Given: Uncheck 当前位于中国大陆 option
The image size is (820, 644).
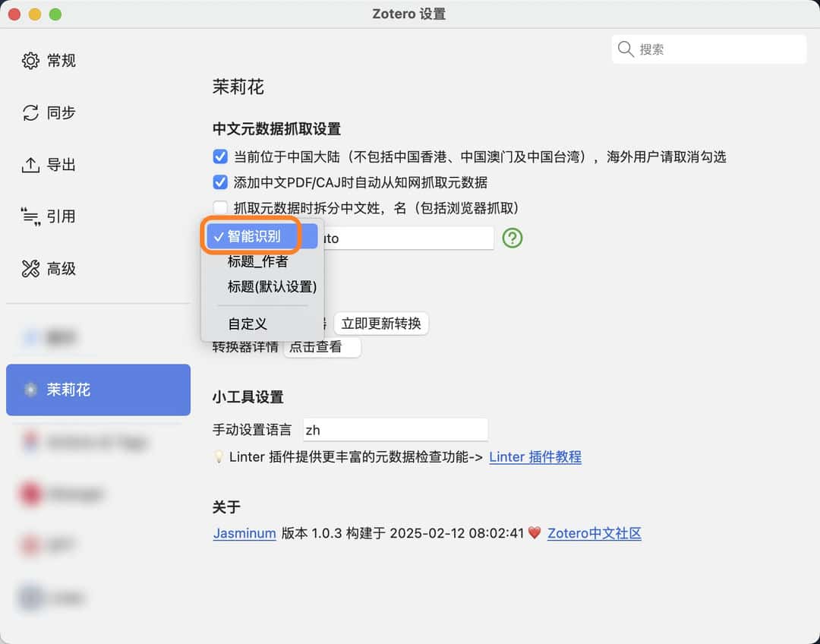Looking at the screenshot, I should [x=220, y=156].
